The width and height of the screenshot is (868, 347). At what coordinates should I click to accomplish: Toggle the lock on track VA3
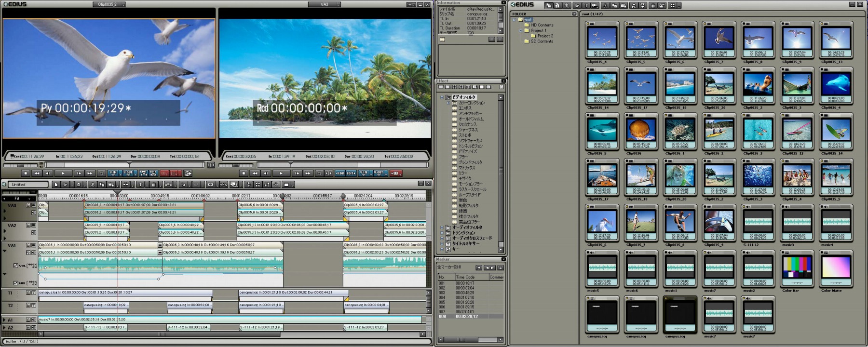pos(28,205)
